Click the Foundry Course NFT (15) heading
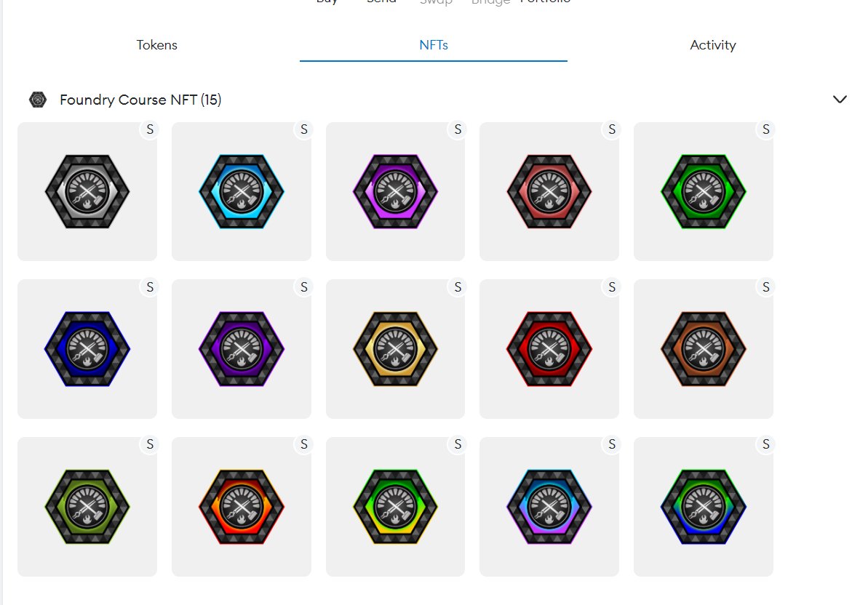This screenshot has height=605, width=868. click(140, 100)
